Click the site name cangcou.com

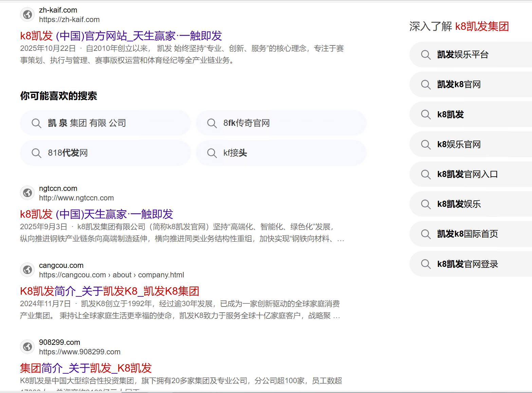coord(61,266)
